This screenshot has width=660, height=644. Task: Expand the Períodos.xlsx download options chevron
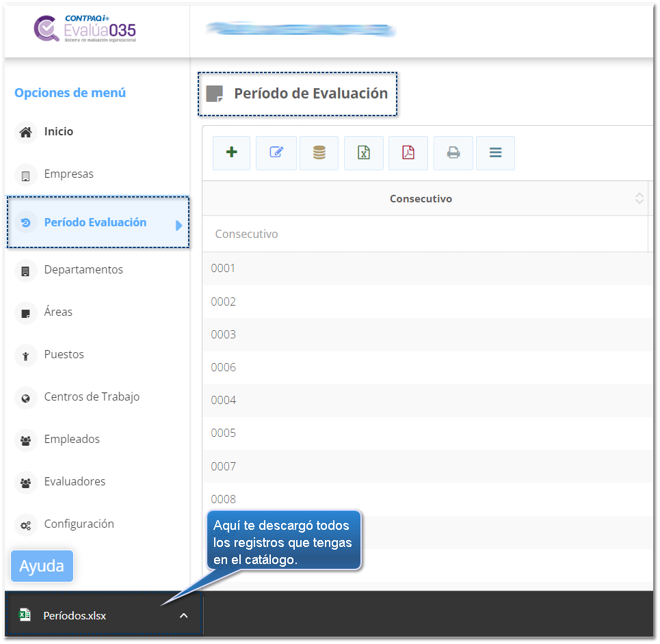coord(183,616)
